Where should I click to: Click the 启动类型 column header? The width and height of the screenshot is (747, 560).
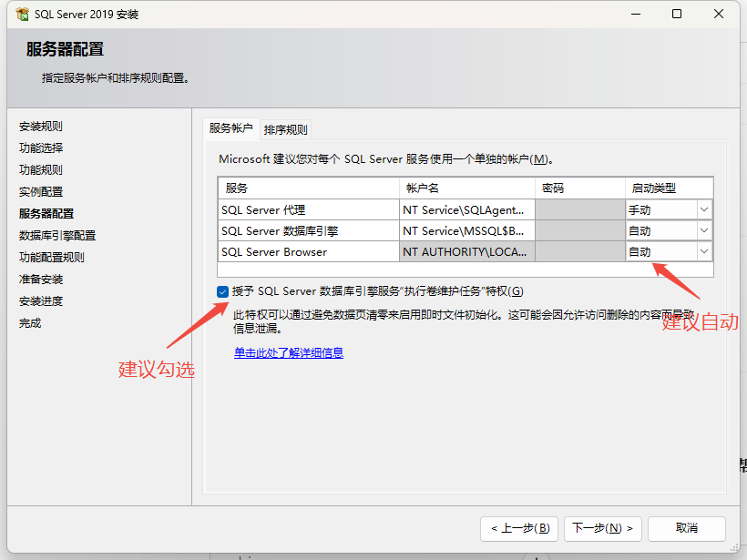pyautogui.click(x=670, y=188)
